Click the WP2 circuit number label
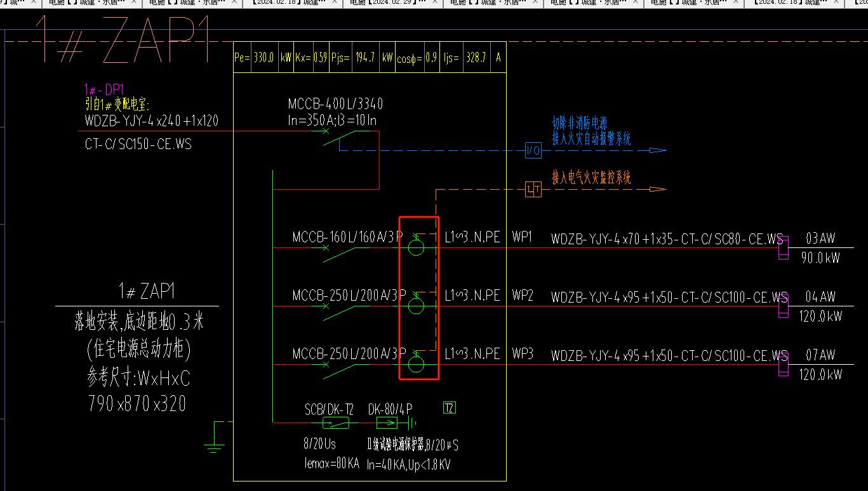This screenshot has width=868, height=491. click(523, 296)
